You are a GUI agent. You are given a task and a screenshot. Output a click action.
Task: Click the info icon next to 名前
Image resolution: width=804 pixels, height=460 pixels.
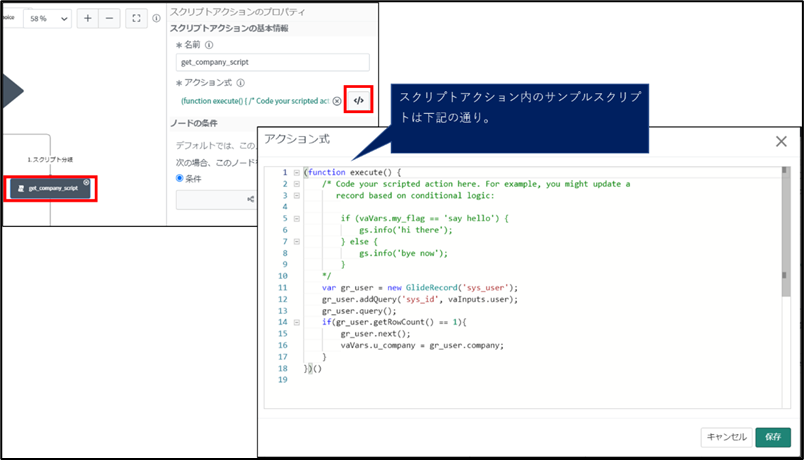(209, 45)
